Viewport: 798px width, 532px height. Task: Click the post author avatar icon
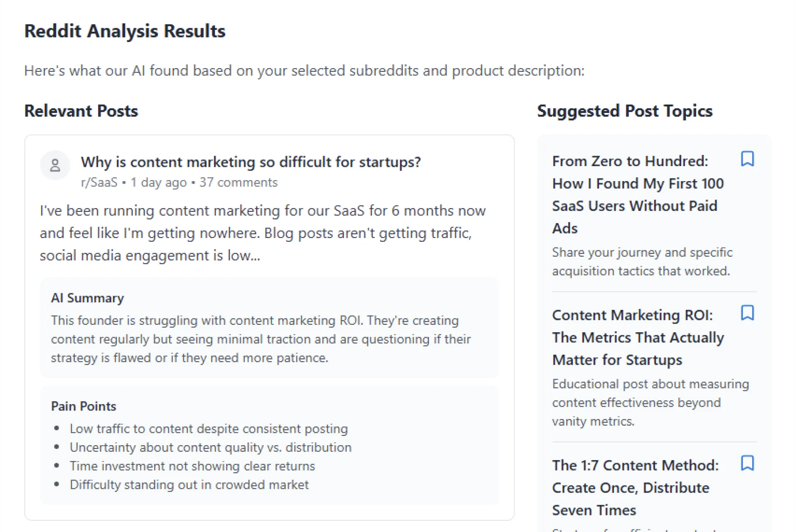55,165
